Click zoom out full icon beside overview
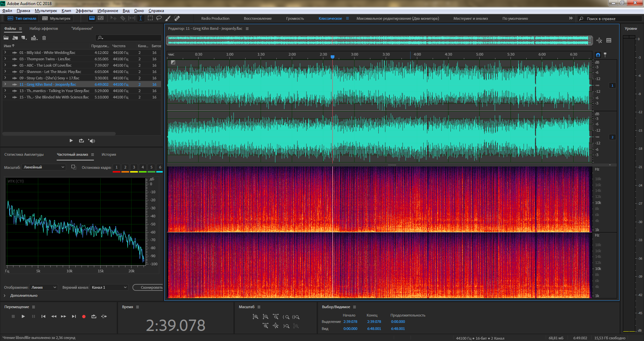 tap(599, 41)
